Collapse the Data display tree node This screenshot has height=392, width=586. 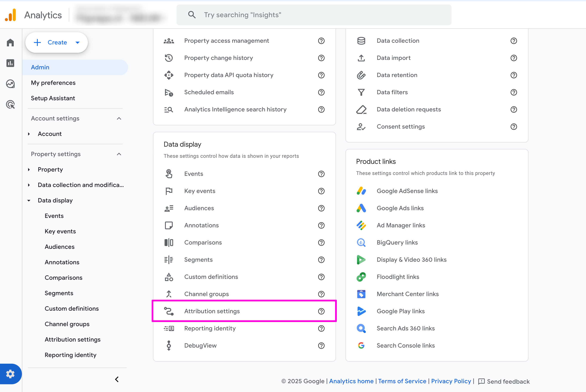[29, 201]
